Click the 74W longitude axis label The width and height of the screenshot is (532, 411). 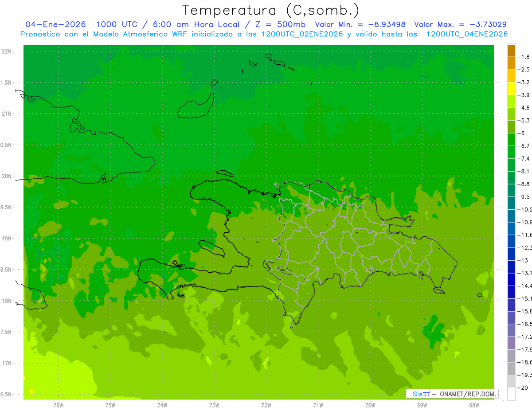point(162,405)
